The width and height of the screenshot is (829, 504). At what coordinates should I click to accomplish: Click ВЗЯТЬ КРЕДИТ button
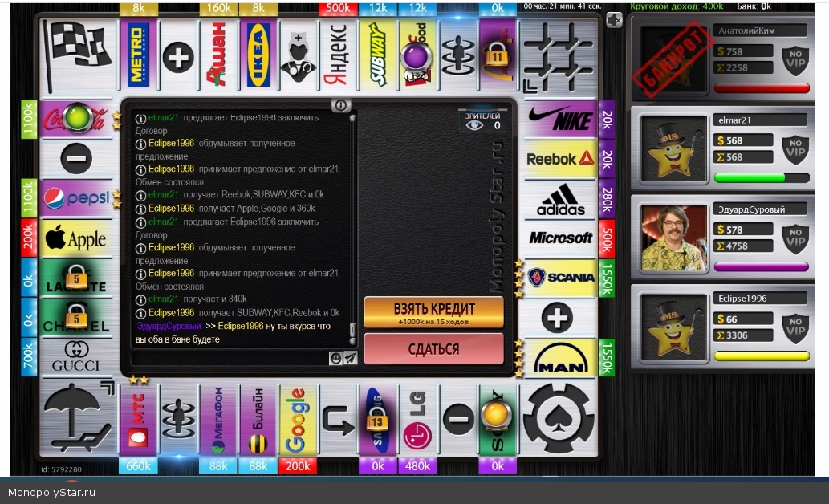coord(433,312)
